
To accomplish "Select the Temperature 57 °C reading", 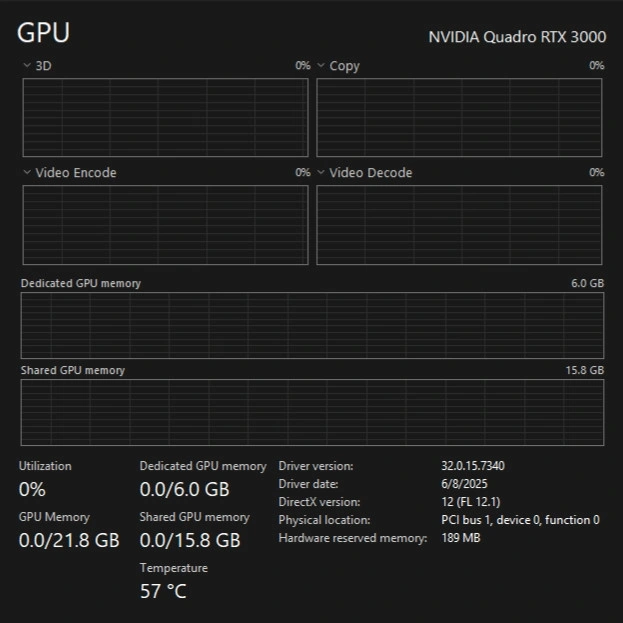I will point(163,591).
